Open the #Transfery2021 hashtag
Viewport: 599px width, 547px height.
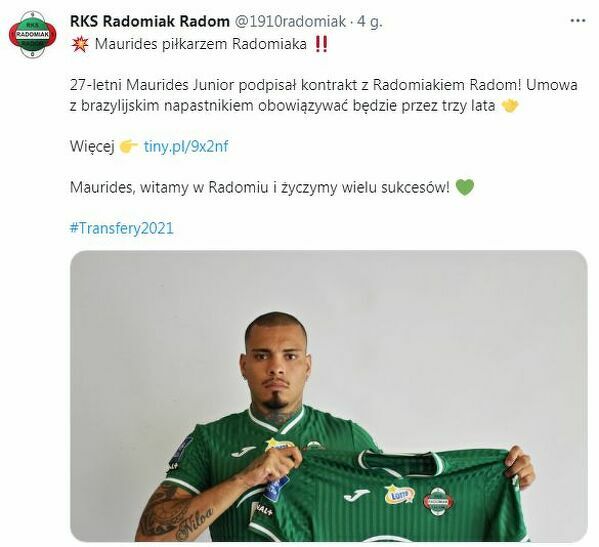(122, 228)
